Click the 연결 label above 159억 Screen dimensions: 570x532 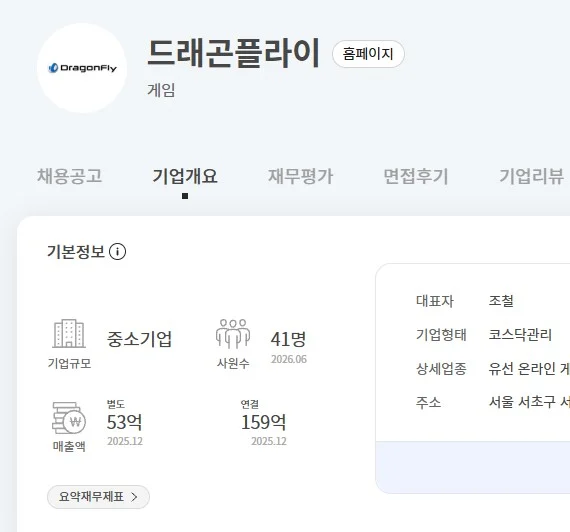pyautogui.click(x=250, y=404)
